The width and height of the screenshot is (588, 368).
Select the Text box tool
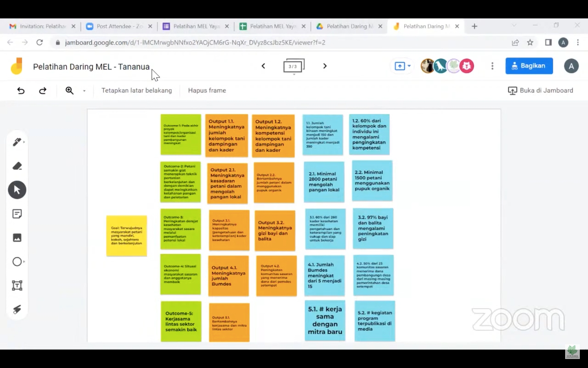click(x=17, y=285)
